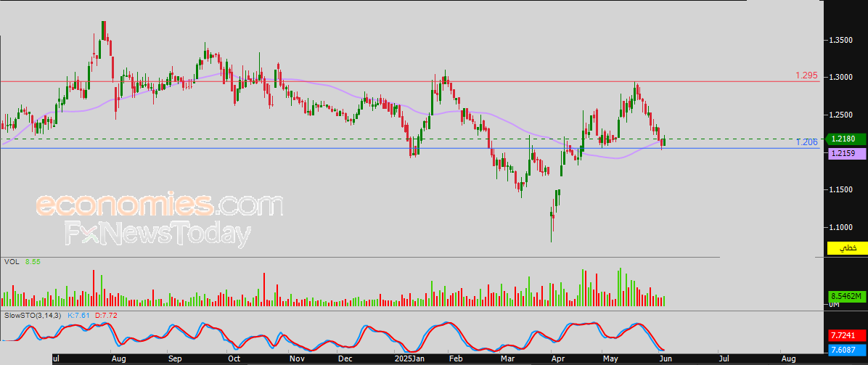Click the K:7.61 stochastic value
This screenshot has width=868, height=365.
tap(78, 315)
